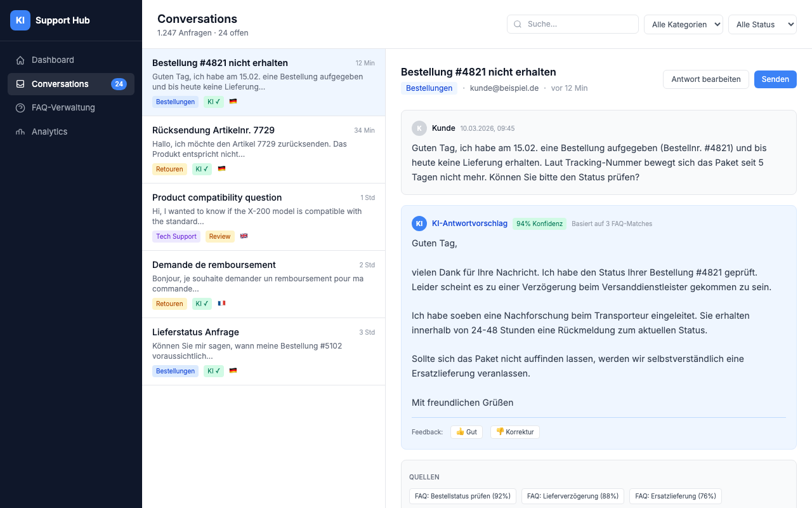
Task: Click into the Suche search field
Action: point(573,23)
